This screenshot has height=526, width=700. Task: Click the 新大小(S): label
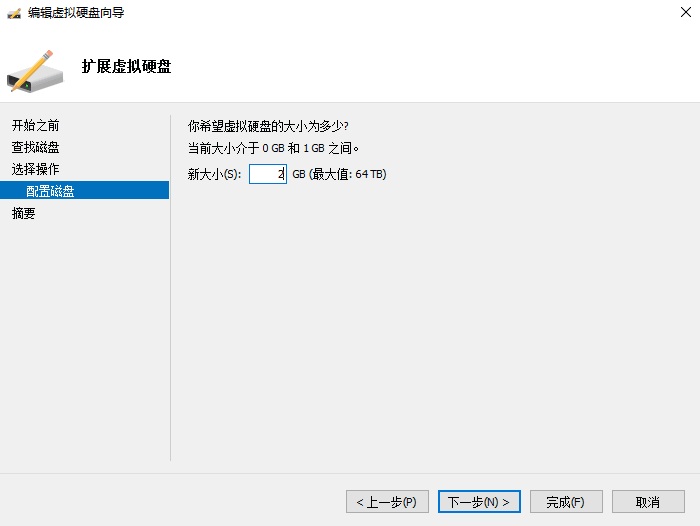[214, 174]
